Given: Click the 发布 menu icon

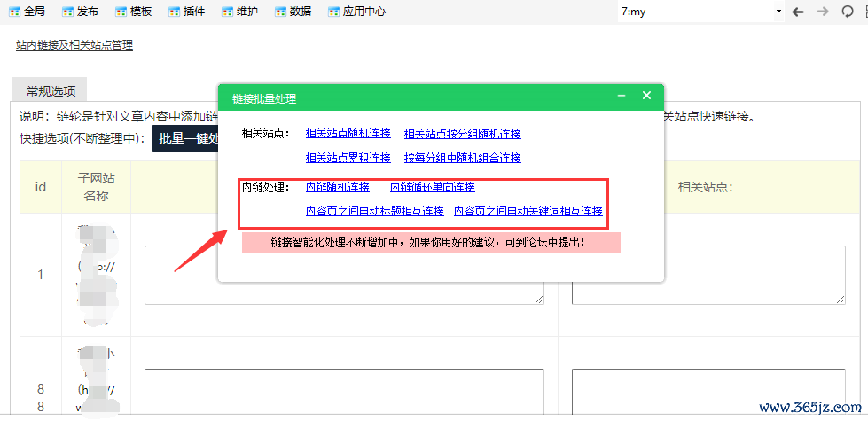Looking at the screenshot, I should pyautogui.click(x=69, y=12).
